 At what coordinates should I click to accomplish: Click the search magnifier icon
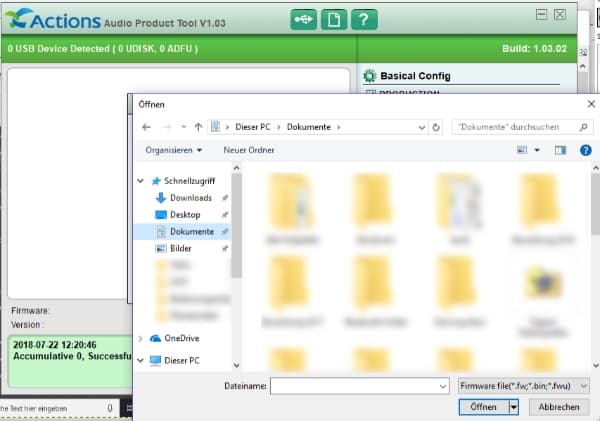click(583, 127)
